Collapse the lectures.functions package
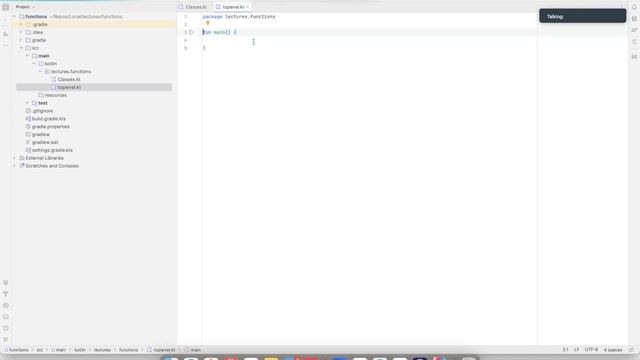The height and width of the screenshot is (360, 640). click(x=40, y=71)
